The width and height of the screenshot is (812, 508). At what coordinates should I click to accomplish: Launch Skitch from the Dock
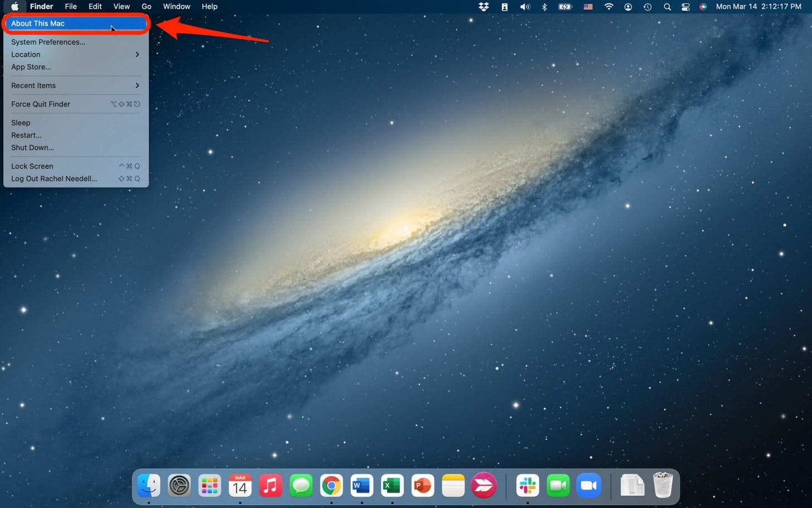(484, 485)
